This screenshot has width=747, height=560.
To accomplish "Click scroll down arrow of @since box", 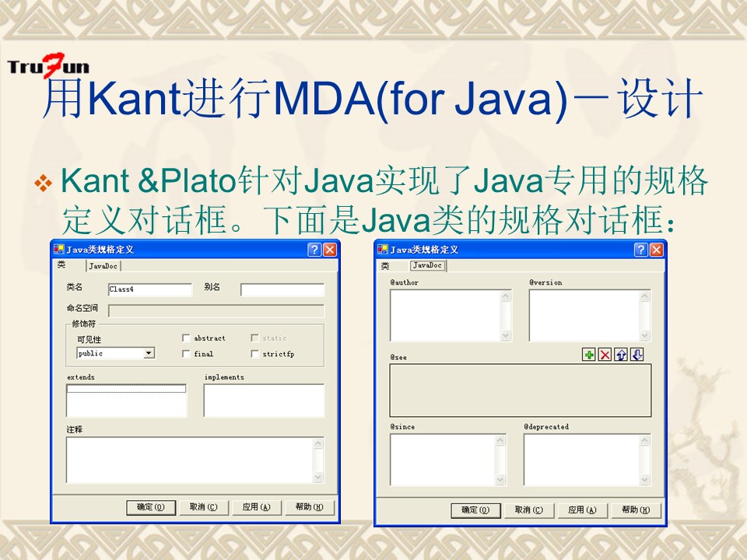I will tap(500, 480).
